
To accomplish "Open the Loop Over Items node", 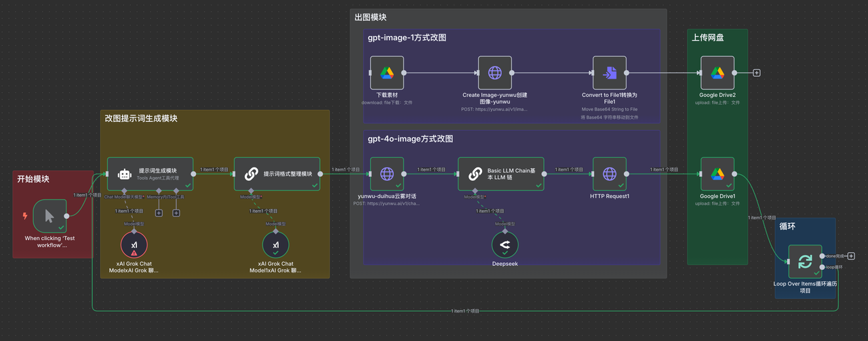I will (x=805, y=262).
